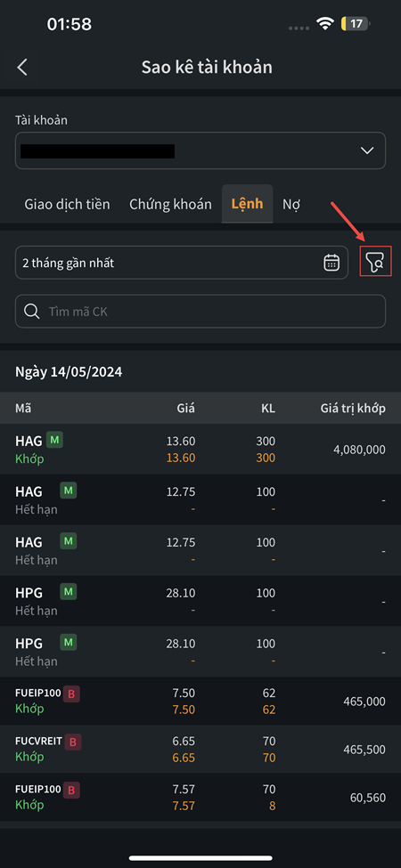Tap the Wi-Fi status icon
The height and width of the screenshot is (868, 401).
tap(324, 24)
